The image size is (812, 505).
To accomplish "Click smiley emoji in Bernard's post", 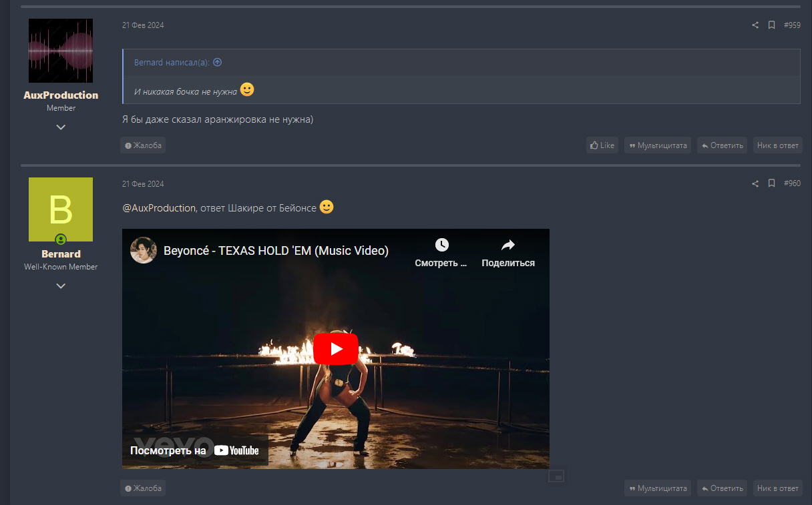I will pyautogui.click(x=327, y=207).
